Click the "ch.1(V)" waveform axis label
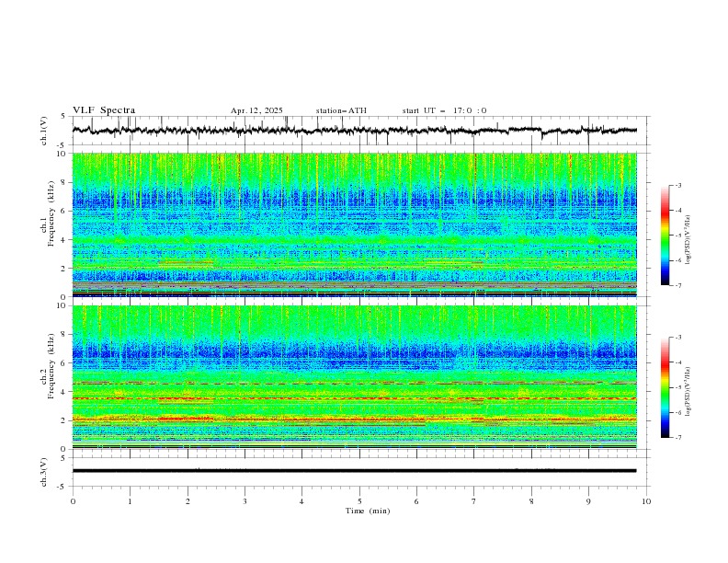Image resolution: width=728 pixels, height=563 pixels. 44,131
